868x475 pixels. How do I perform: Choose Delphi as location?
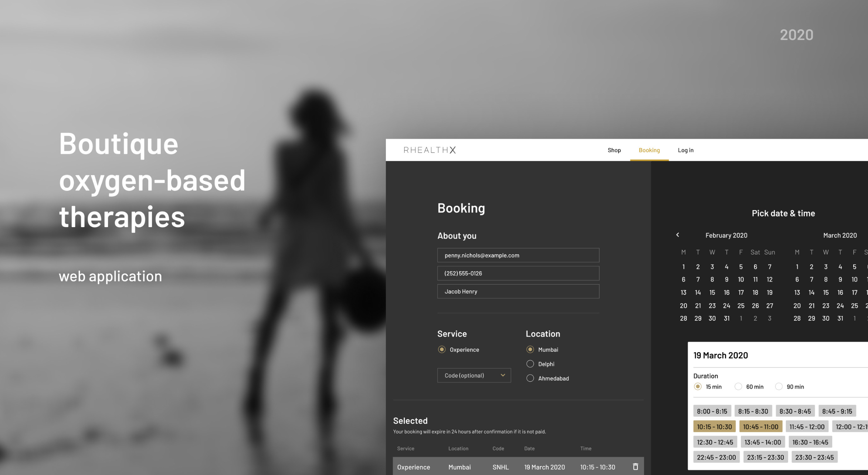coord(530,364)
